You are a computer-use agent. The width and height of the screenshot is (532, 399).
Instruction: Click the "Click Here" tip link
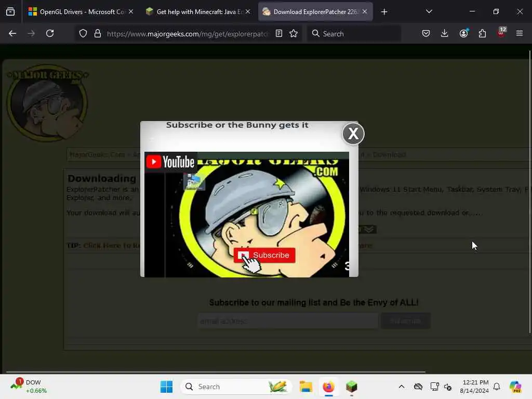click(x=111, y=245)
